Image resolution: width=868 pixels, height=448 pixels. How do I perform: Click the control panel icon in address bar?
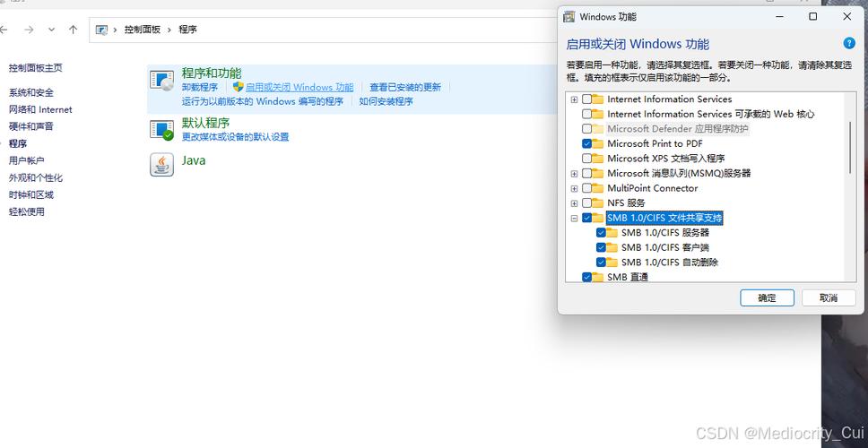(x=101, y=30)
